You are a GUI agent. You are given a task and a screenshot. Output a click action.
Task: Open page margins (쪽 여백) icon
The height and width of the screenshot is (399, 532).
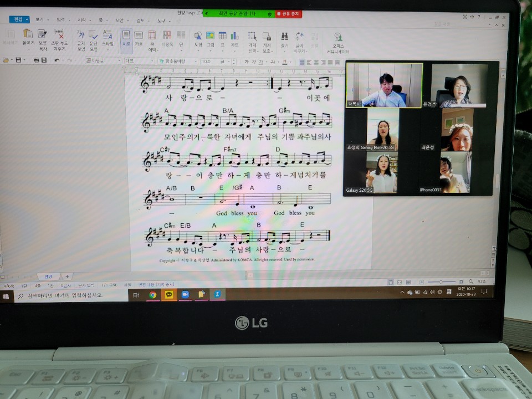(x=152, y=35)
